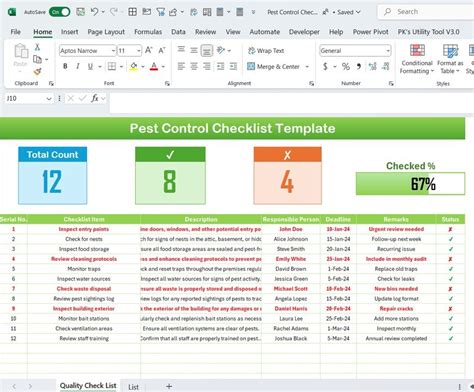Click the Middle Align icon
Viewport: 474px width, 392px height.
pos(194,50)
